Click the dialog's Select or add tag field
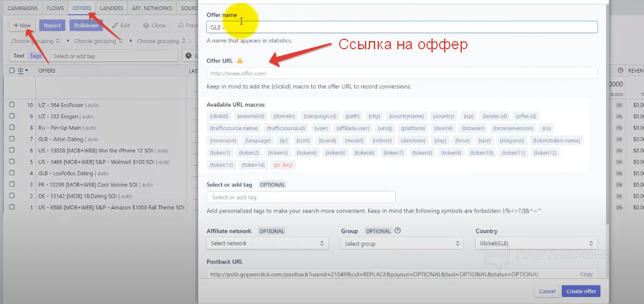The image size is (644, 304). [301, 197]
